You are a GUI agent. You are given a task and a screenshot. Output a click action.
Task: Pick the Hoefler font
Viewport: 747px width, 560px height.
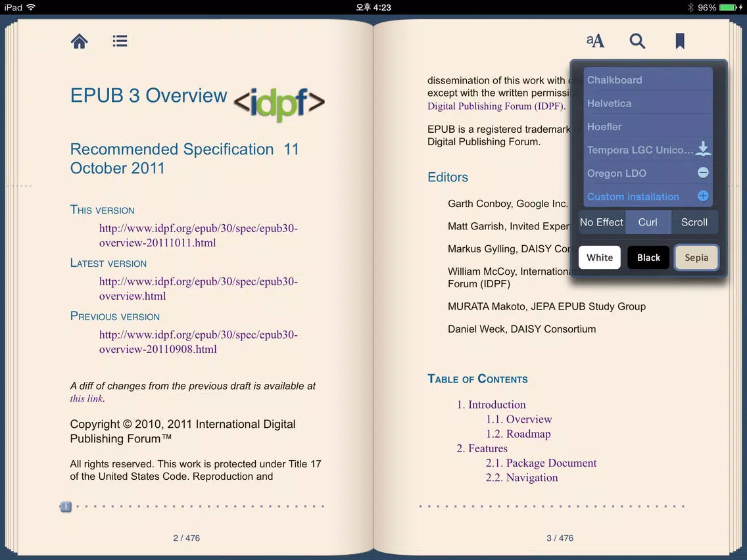[x=648, y=126]
